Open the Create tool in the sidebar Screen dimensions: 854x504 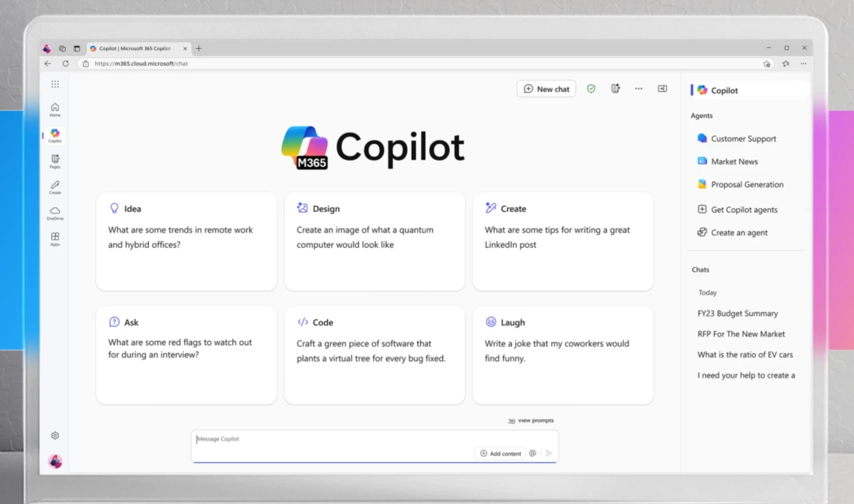pos(55,187)
